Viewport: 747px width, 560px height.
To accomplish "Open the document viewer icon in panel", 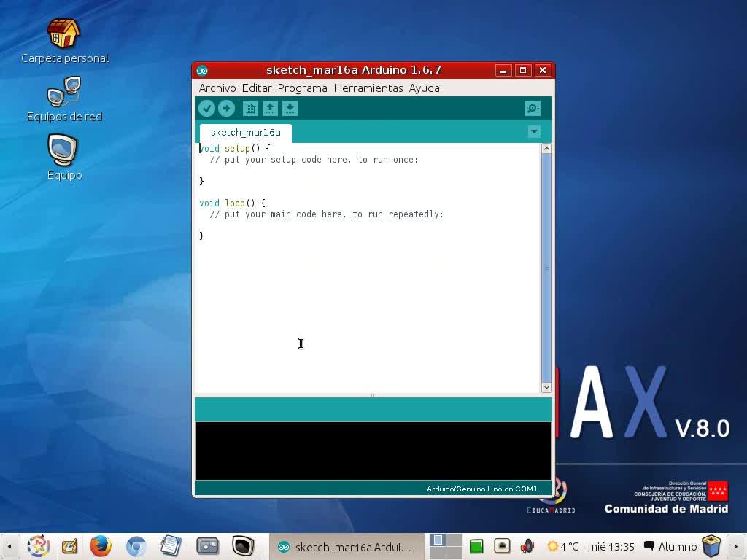I will (171, 546).
